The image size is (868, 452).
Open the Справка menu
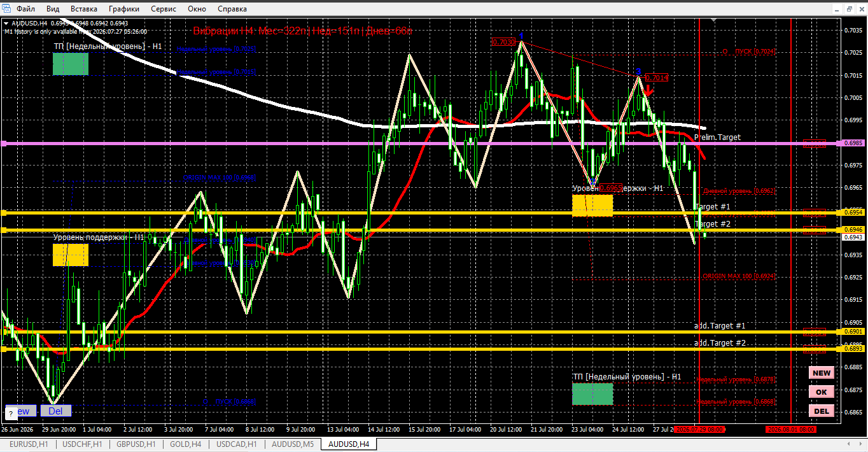pyautogui.click(x=232, y=9)
